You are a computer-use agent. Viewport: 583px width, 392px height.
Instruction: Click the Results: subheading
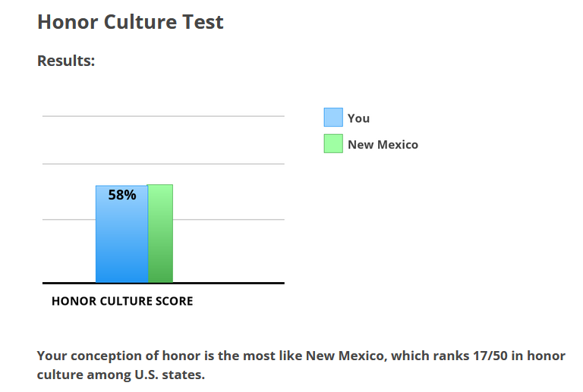[x=66, y=61]
